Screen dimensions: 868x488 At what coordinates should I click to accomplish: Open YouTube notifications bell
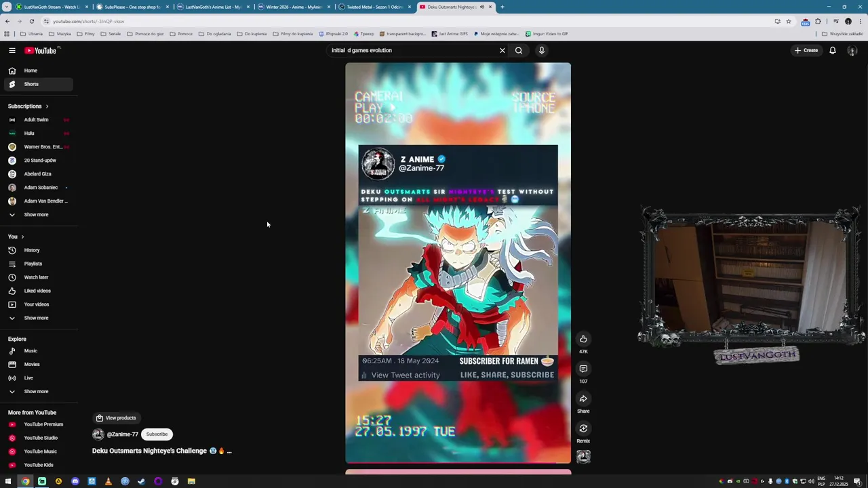pyautogui.click(x=833, y=50)
